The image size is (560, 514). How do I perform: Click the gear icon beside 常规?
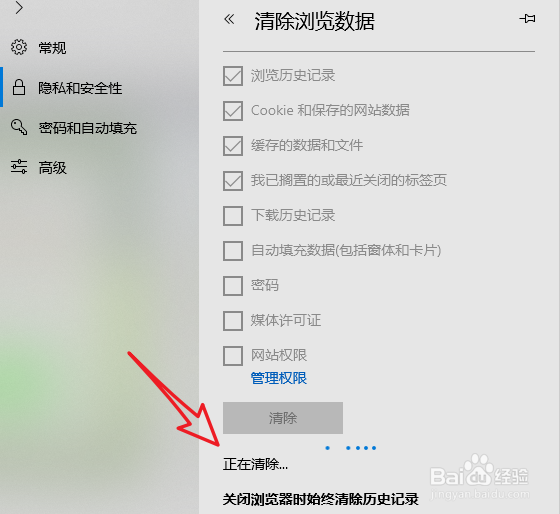pyautogui.click(x=19, y=47)
